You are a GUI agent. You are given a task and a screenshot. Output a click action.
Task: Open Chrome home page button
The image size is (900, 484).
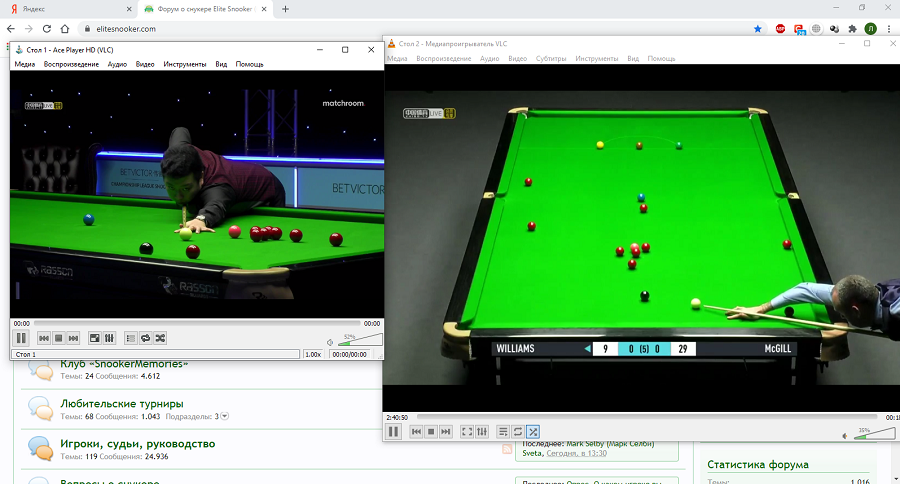tap(65, 29)
